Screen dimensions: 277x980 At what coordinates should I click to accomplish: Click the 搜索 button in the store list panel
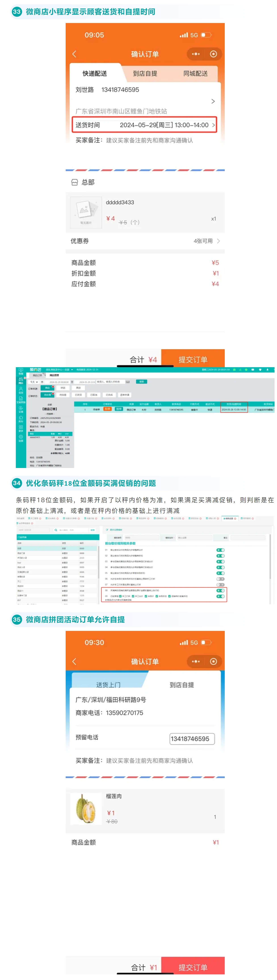[92, 530]
